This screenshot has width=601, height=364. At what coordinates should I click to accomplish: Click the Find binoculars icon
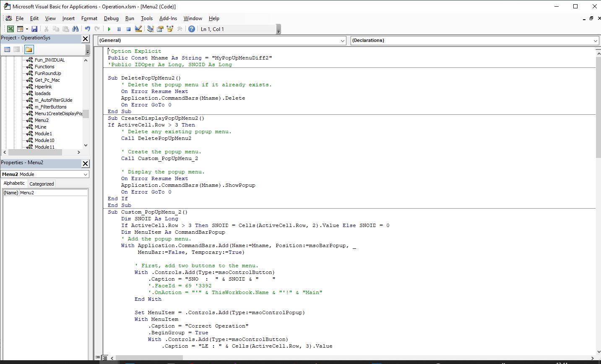(75, 29)
